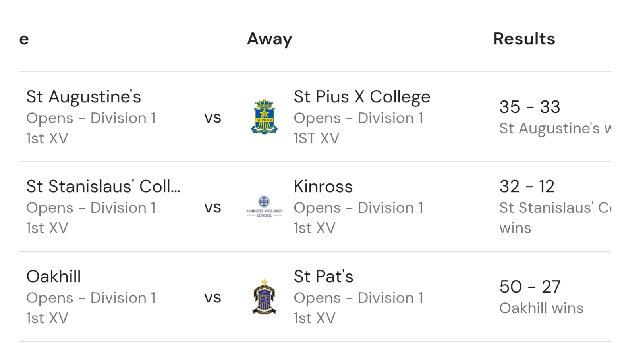Screen dimensions: 620x364
Task: Click the St Pius X College crest
Action: click(x=264, y=117)
